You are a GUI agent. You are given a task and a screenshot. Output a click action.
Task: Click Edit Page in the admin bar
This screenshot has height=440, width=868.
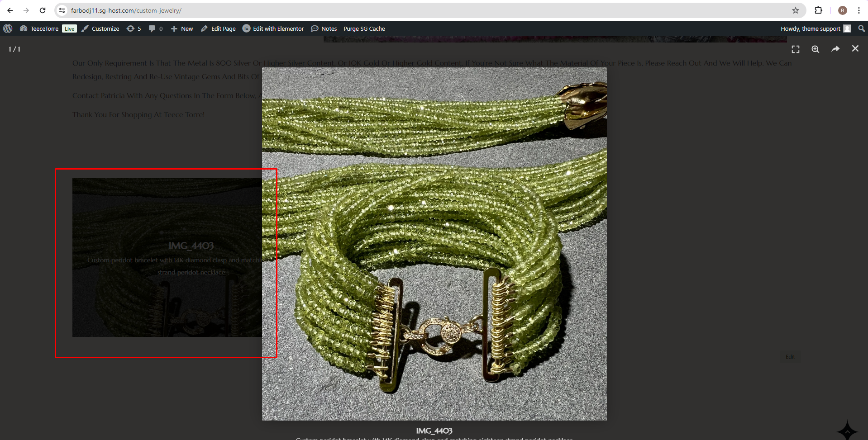pos(218,28)
